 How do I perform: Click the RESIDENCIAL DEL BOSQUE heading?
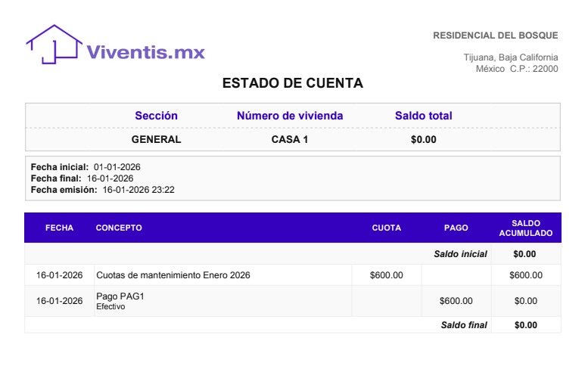click(495, 36)
